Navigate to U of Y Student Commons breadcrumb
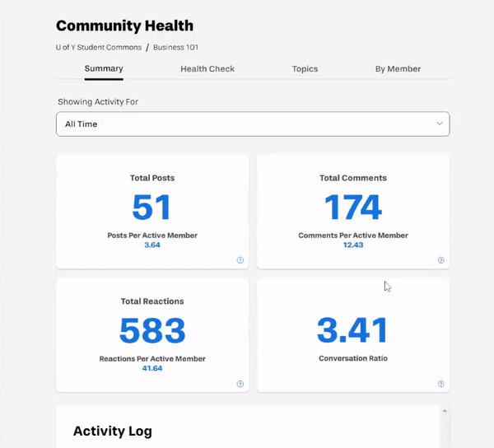The image size is (494, 448). 98,47
